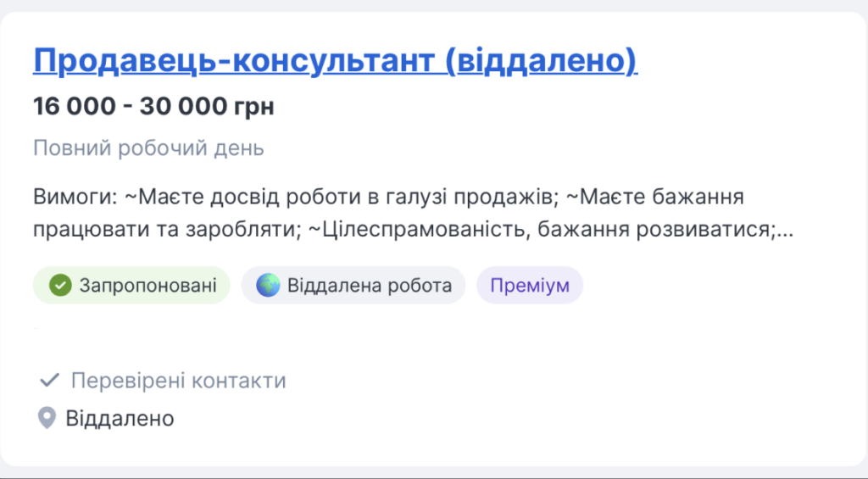Screen dimensions: 868x479
Task: Click the Вимоги description first line
Action: point(389,198)
